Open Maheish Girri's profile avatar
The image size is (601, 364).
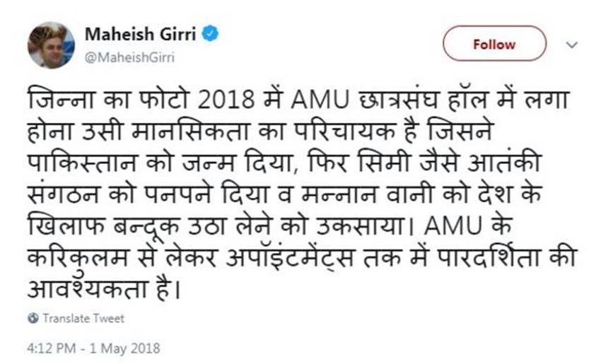(x=51, y=45)
